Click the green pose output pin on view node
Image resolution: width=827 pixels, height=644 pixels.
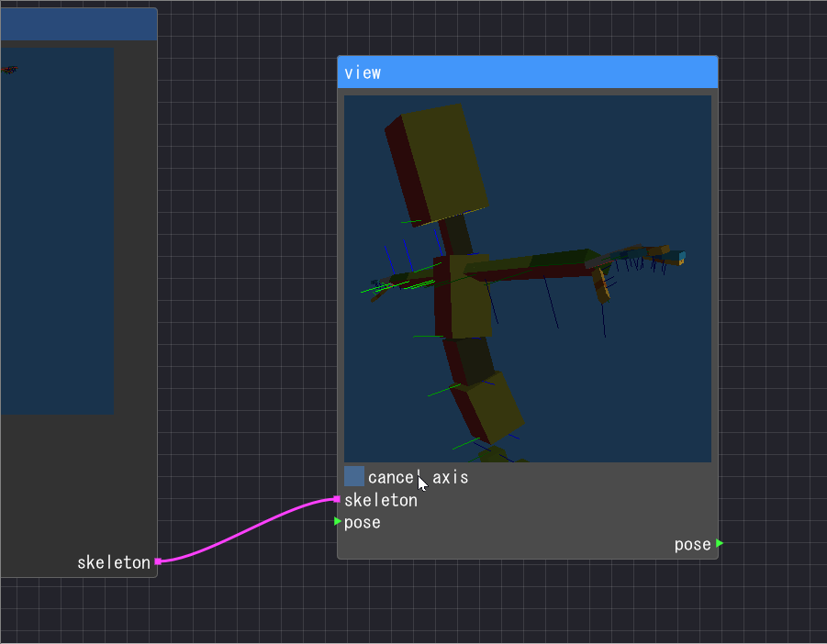[720, 543]
